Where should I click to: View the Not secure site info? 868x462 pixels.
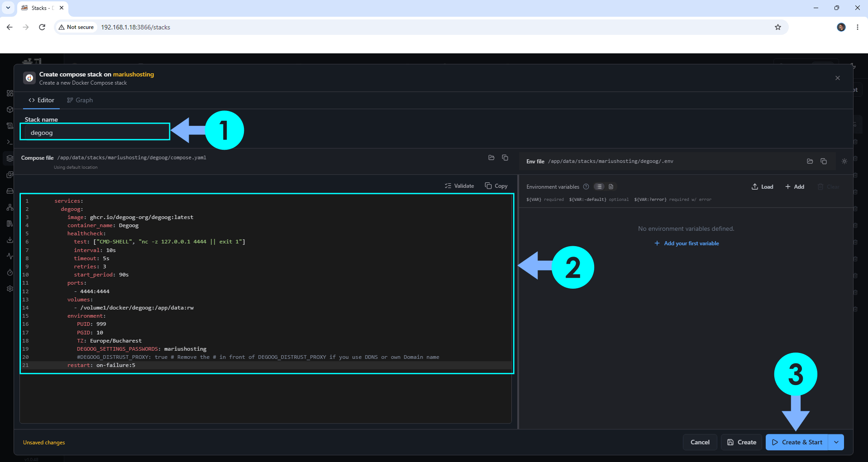pyautogui.click(x=76, y=27)
